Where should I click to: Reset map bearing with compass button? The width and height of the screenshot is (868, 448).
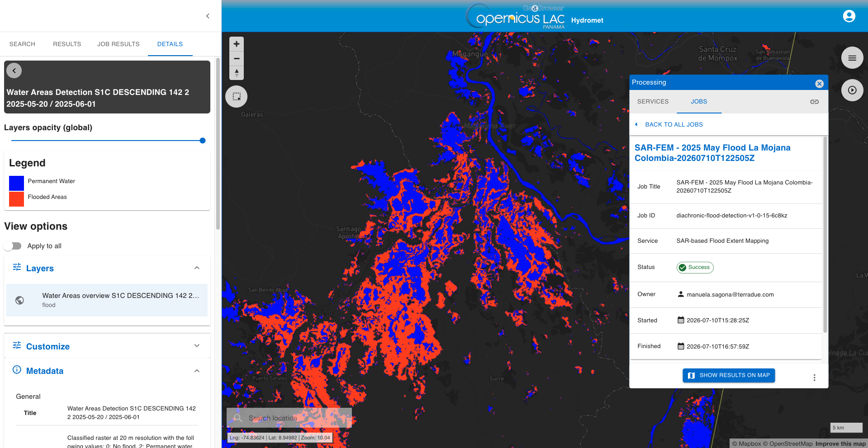pyautogui.click(x=237, y=73)
